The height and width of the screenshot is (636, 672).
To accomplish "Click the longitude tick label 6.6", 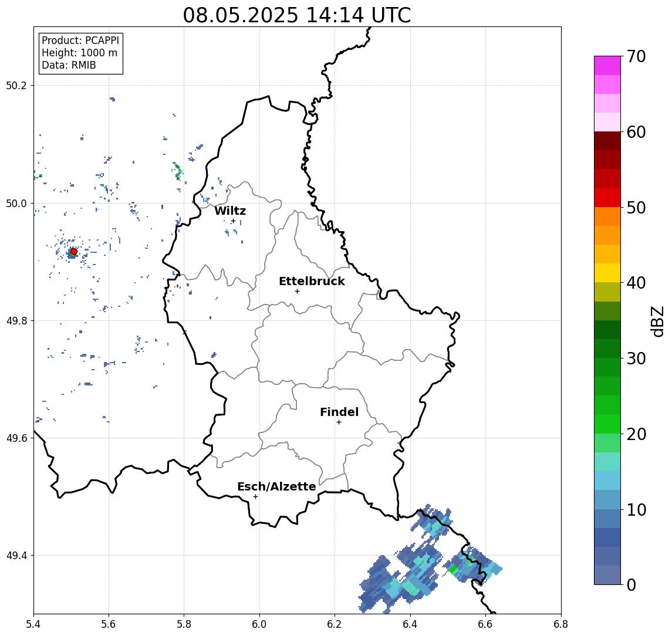I will (486, 624).
